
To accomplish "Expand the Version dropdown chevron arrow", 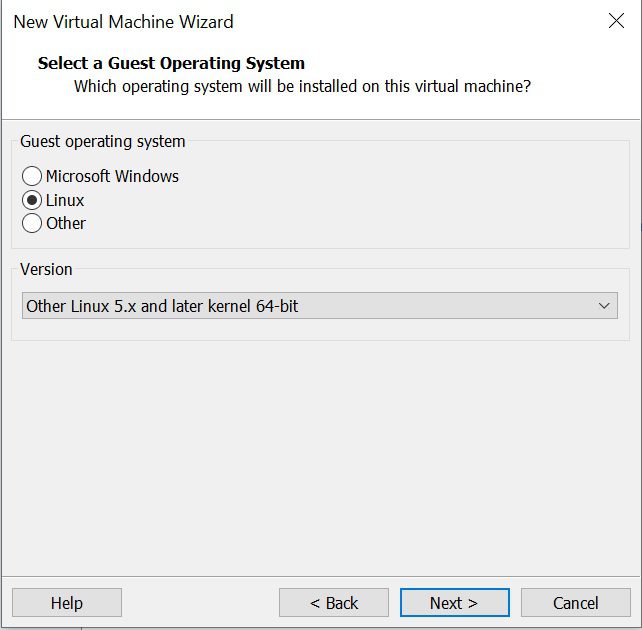I will point(604,306).
